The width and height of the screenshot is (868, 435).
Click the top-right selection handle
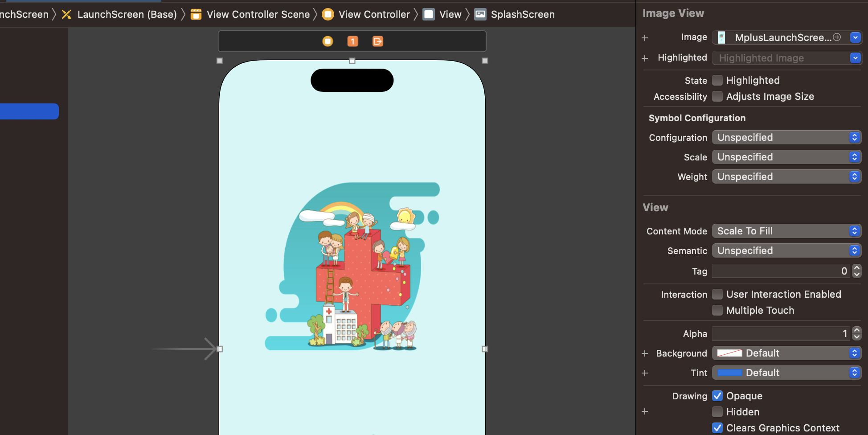485,61
